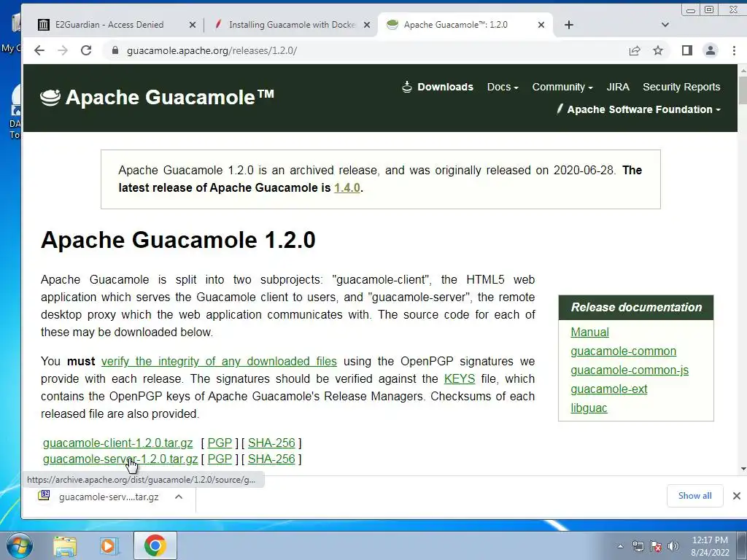Image resolution: width=747 pixels, height=560 pixels.
Task: Open the Action Center flag icon
Action: coord(656,546)
